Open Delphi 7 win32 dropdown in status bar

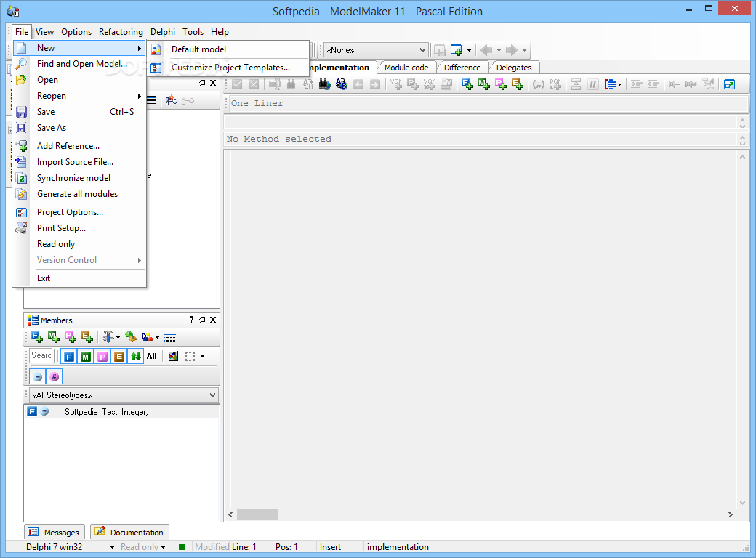[x=112, y=547]
